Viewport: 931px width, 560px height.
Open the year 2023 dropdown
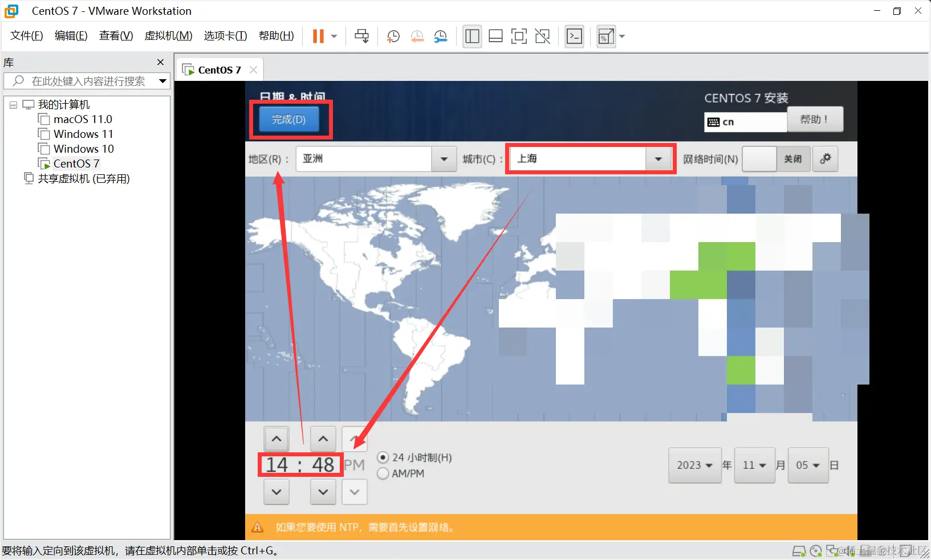[x=695, y=465]
